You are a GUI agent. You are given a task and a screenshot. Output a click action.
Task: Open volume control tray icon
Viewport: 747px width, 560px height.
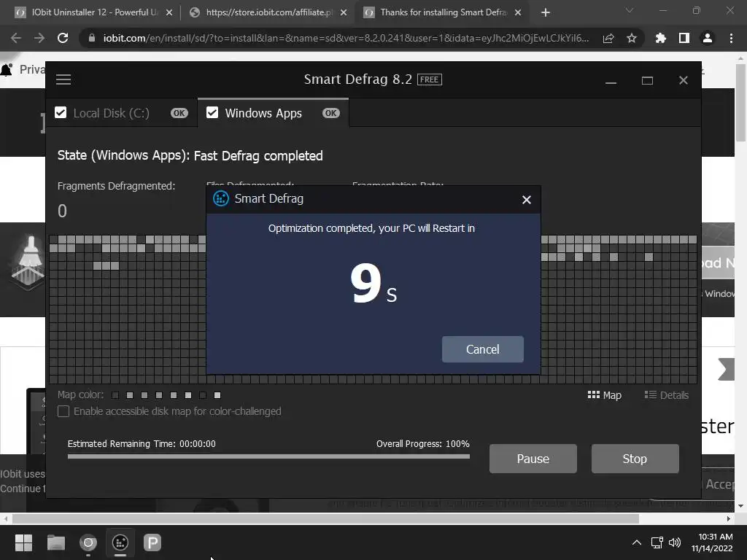point(675,542)
